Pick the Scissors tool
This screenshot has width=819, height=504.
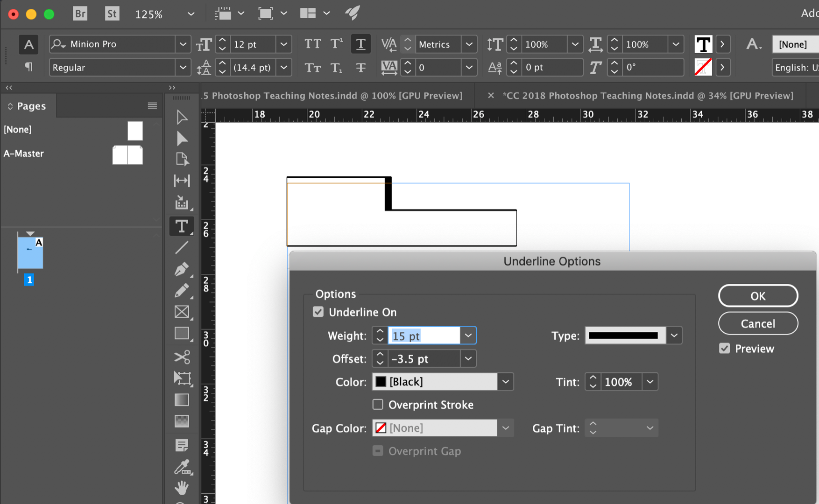click(x=182, y=357)
